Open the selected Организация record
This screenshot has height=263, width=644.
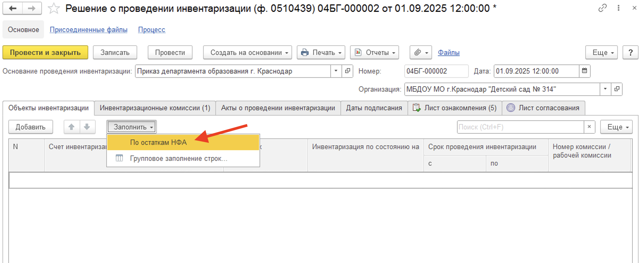pos(617,89)
